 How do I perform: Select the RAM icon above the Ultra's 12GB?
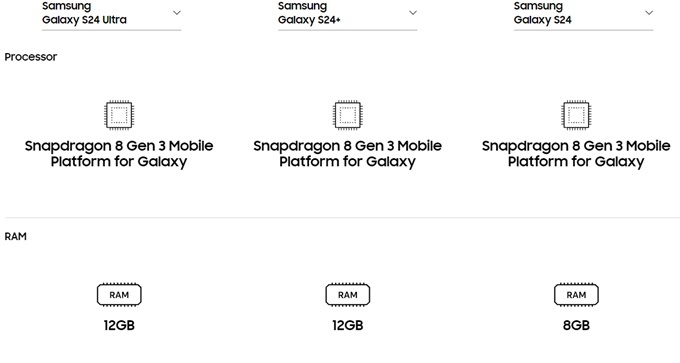(x=119, y=295)
